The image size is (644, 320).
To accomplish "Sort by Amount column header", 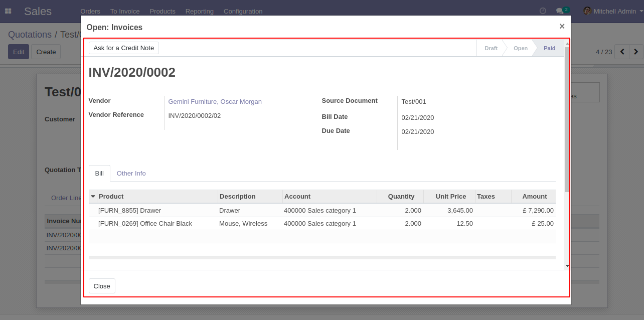I will (534, 196).
